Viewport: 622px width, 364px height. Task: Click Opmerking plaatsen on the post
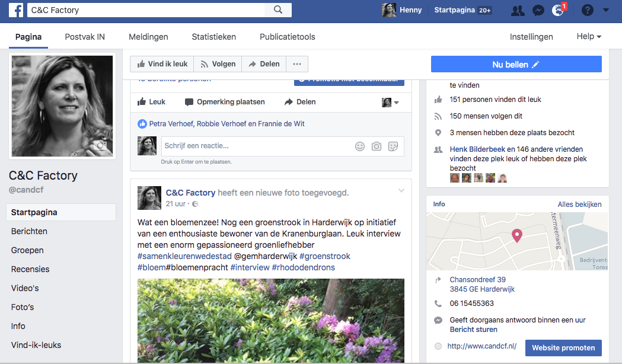pos(225,102)
